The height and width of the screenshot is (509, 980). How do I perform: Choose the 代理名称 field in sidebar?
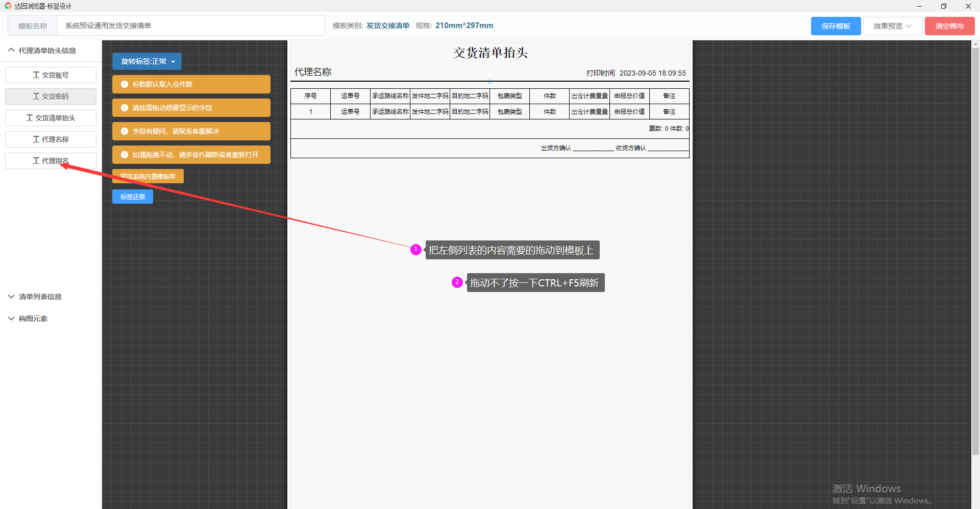pos(51,139)
